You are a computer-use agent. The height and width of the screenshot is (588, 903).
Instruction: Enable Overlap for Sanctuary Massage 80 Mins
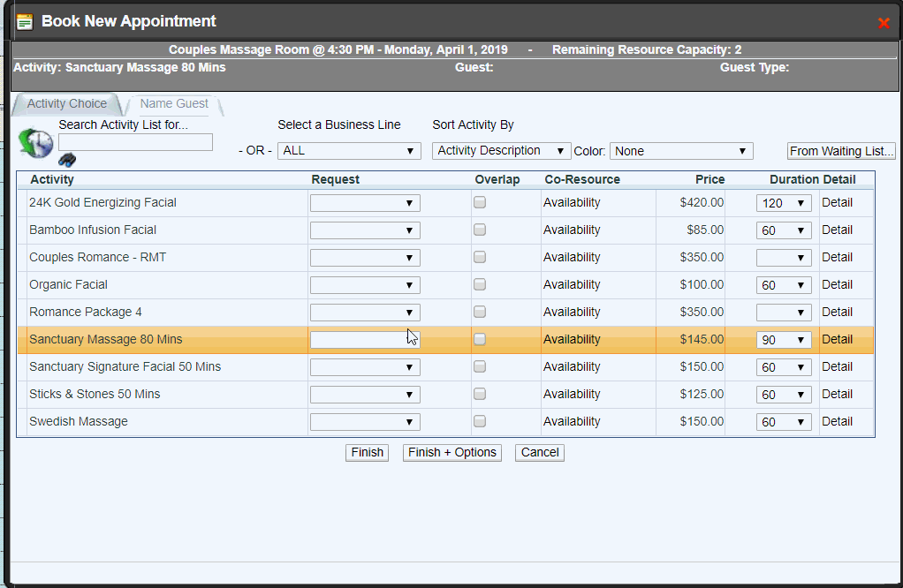[480, 339]
